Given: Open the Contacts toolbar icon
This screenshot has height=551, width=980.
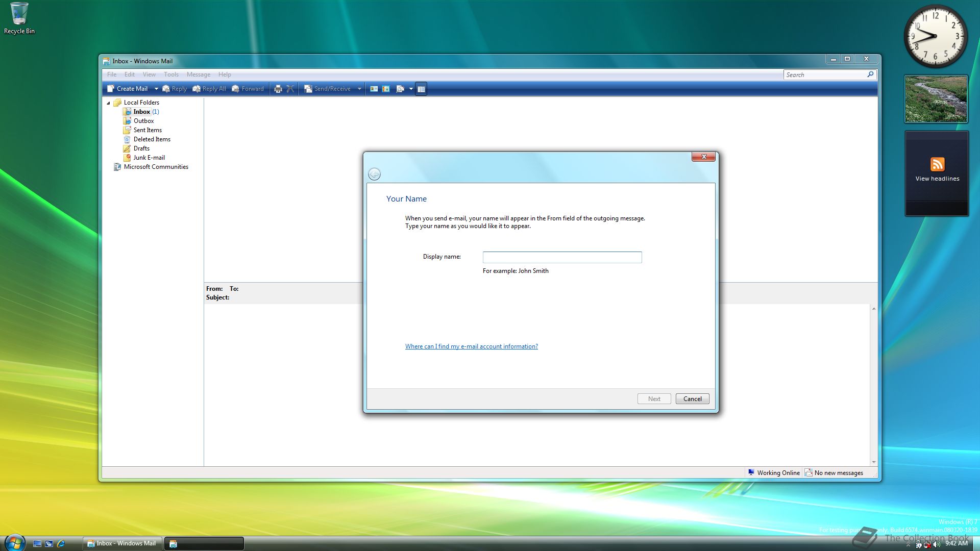Looking at the screenshot, I should pos(374,89).
